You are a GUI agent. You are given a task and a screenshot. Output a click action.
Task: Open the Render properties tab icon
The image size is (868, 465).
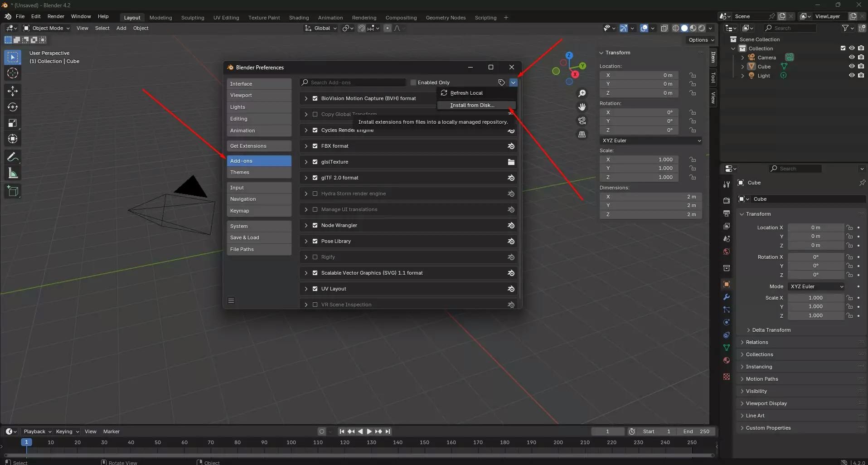click(x=727, y=200)
